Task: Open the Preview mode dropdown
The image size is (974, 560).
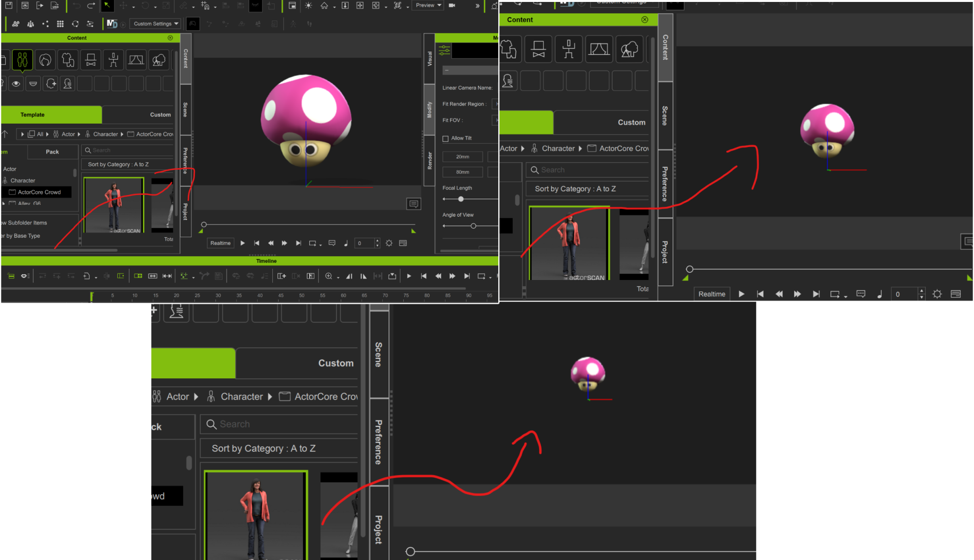Action: pyautogui.click(x=428, y=5)
